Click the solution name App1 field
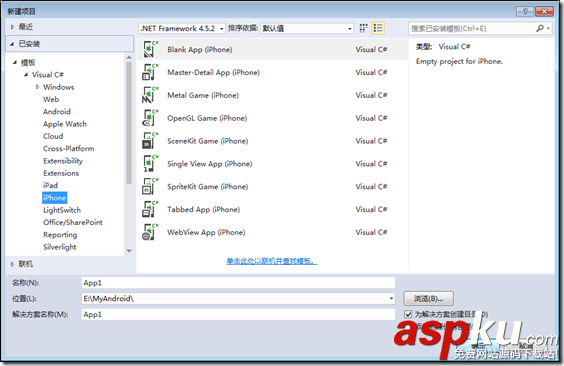Viewport: 564px width, 366px height. 238,314
